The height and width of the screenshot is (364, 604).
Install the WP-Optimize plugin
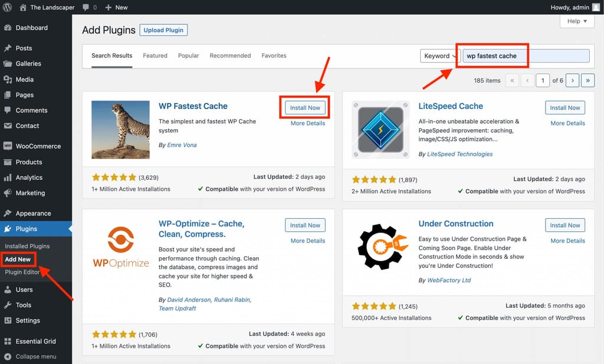pos(305,225)
